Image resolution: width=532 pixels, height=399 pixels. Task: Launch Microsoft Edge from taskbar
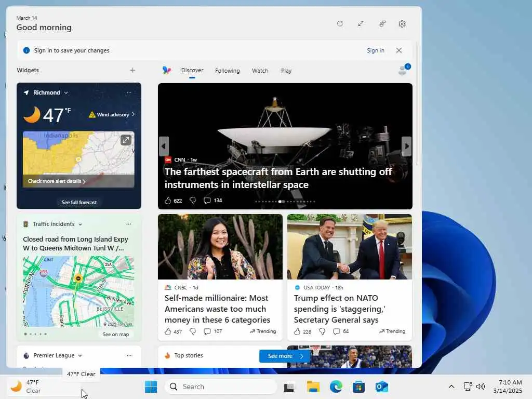pos(336,387)
